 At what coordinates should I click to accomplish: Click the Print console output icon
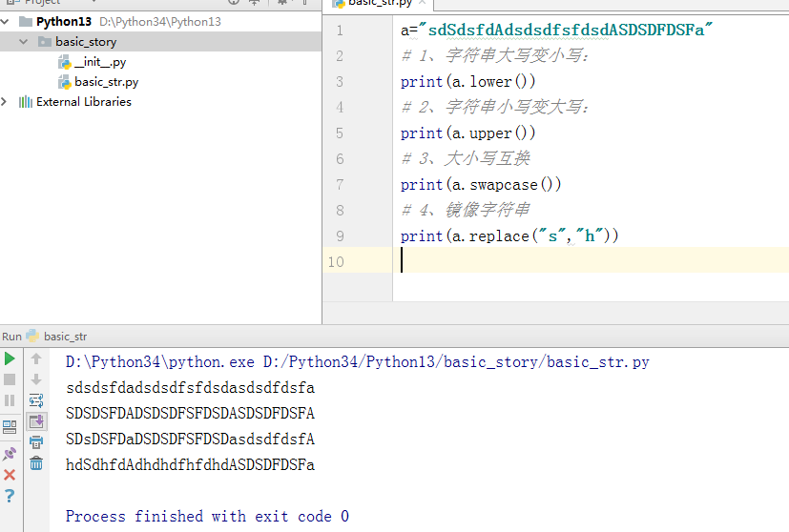(36, 442)
